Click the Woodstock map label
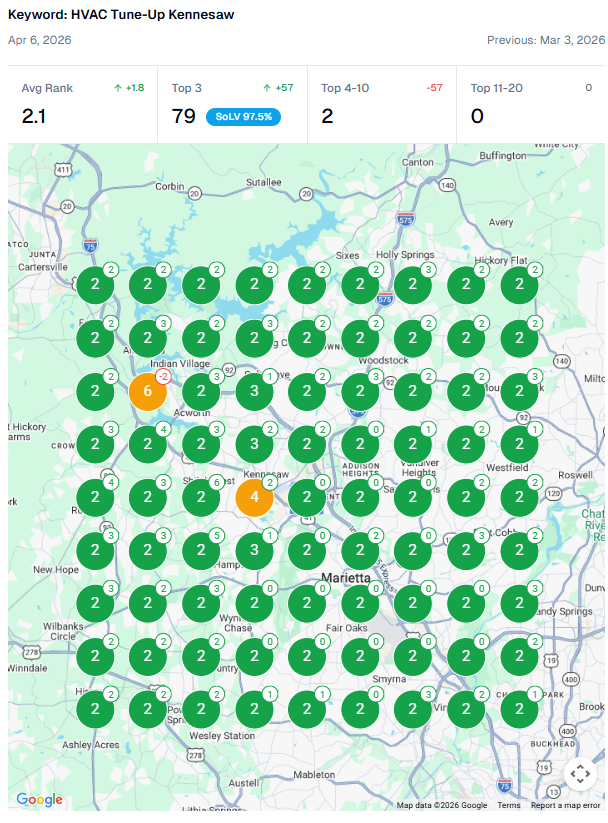The height and width of the screenshot is (823, 608). 383,361
